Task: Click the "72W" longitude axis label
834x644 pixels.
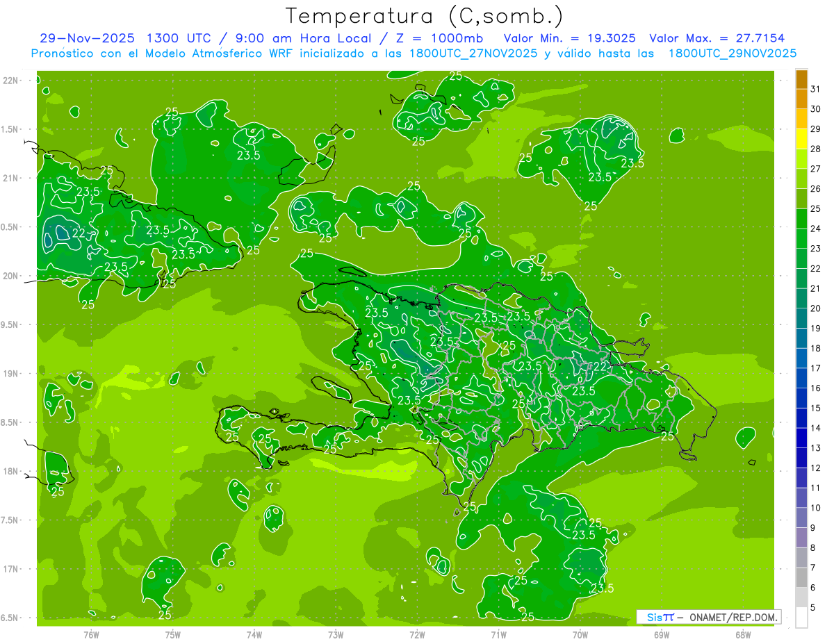Action: point(417,634)
